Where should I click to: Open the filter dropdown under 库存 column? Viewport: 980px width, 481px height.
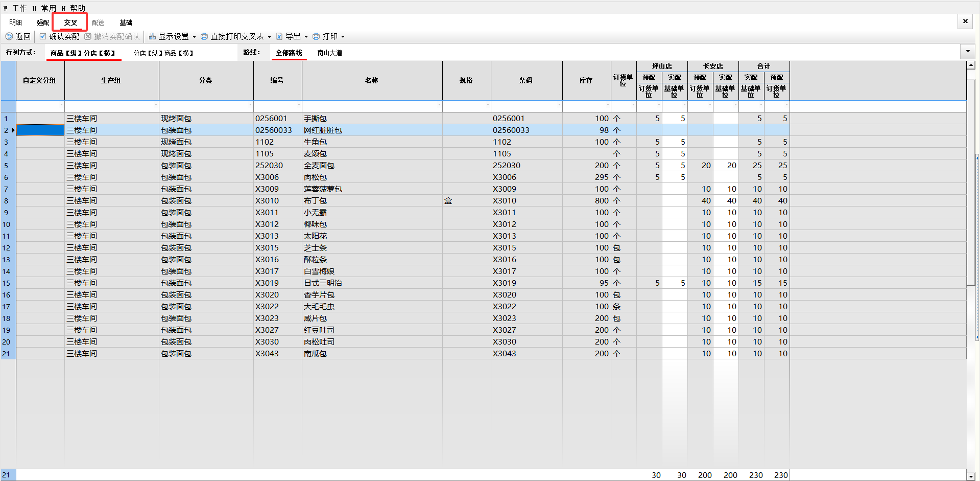(608, 105)
